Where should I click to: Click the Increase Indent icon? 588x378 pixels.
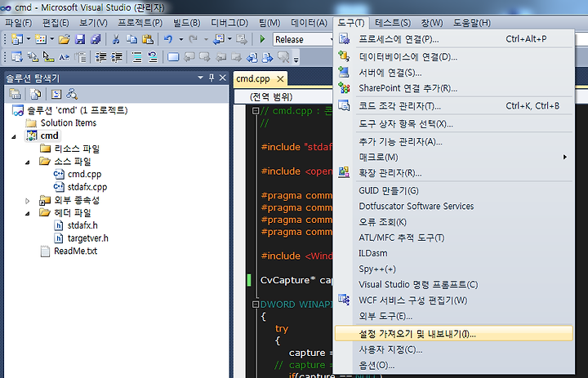(117, 57)
